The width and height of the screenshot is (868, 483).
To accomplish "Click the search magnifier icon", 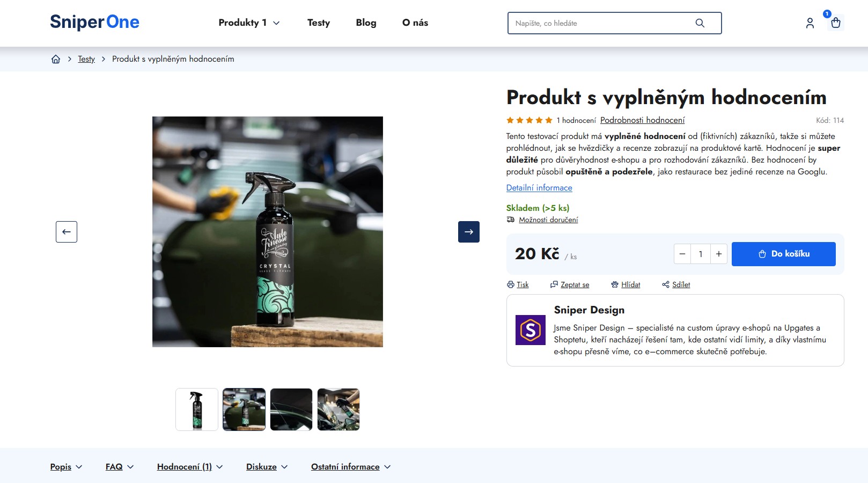I will [x=700, y=23].
